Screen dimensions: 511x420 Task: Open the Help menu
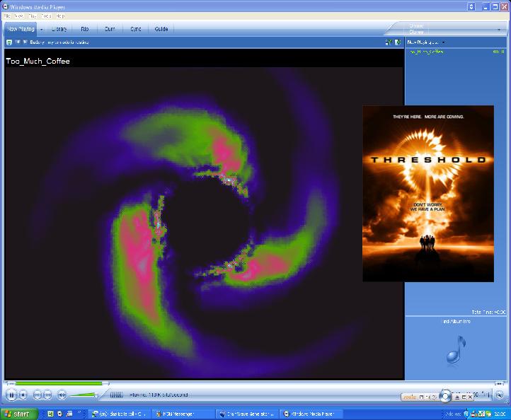(x=60, y=16)
